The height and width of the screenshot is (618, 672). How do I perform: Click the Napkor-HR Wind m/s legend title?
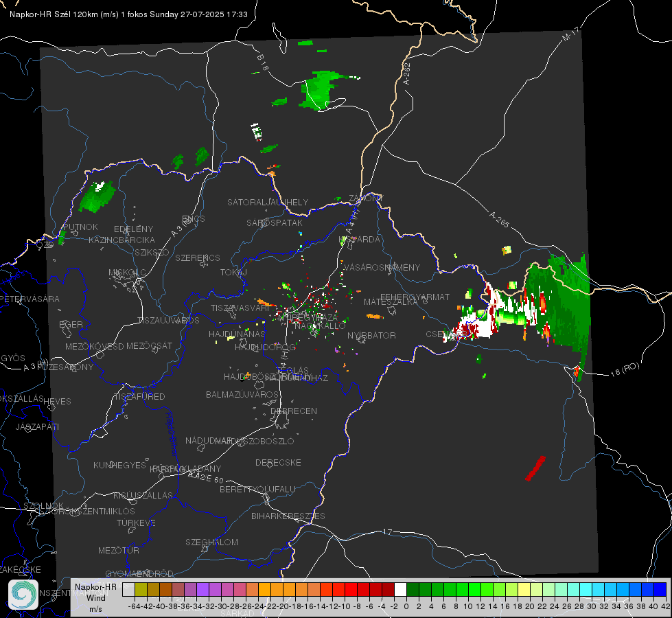(95, 597)
